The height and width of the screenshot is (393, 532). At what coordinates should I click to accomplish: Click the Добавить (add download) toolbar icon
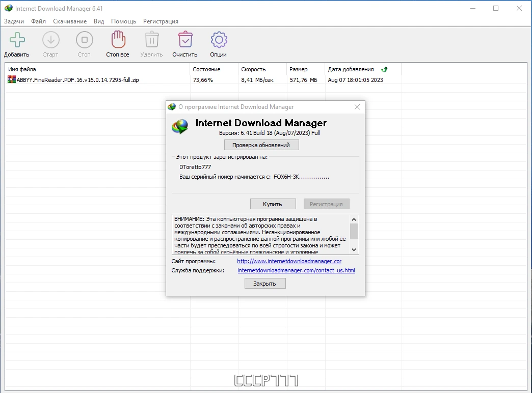click(x=17, y=40)
